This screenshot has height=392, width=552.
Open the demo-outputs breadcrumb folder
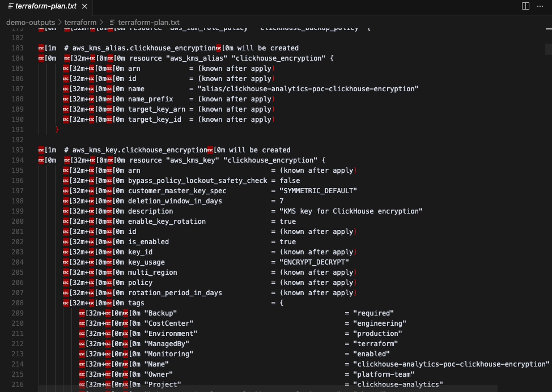coord(31,23)
